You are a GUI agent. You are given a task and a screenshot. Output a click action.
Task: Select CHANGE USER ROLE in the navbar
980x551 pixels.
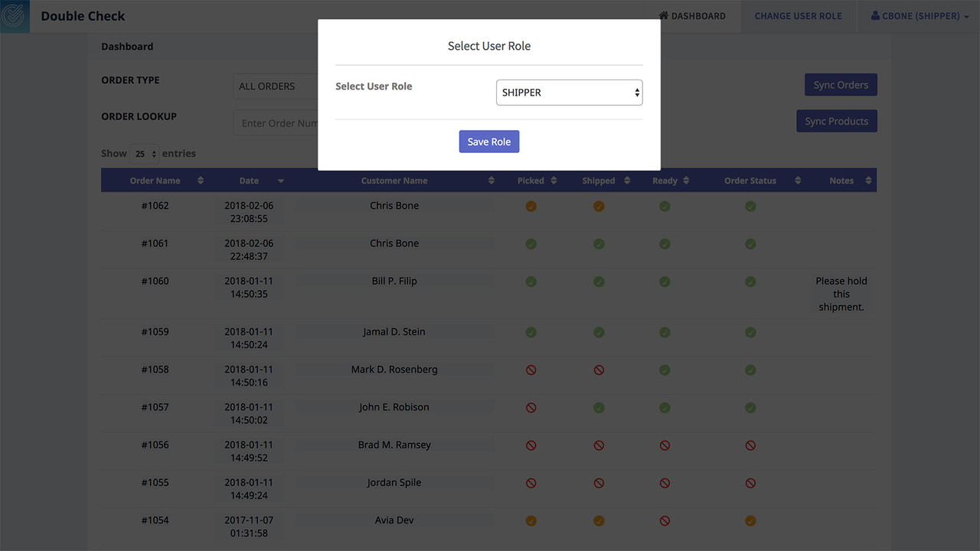[x=799, y=15]
